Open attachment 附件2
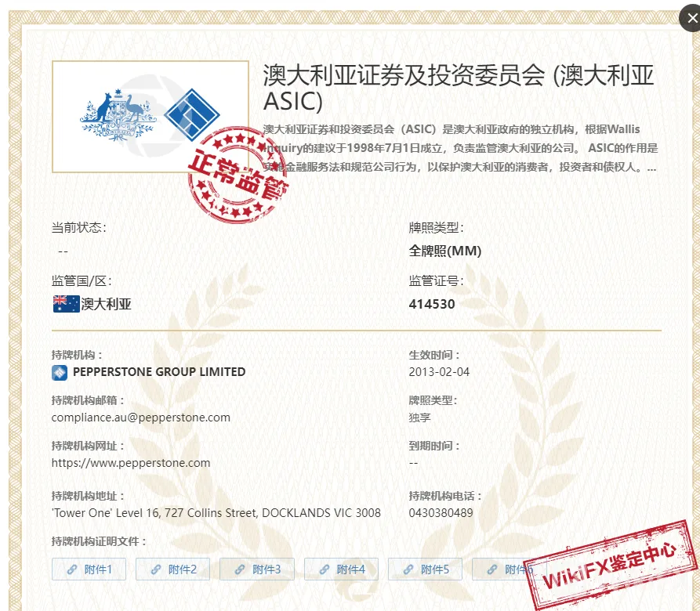The height and width of the screenshot is (611, 700). (x=172, y=569)
